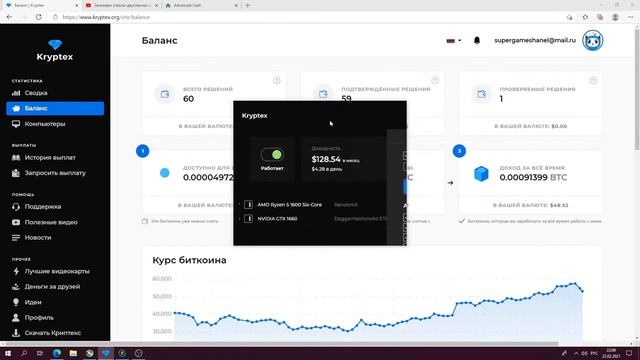
Task: Toggle the NVIDIA GTX 1660 device switch
Action: point(248,219)
